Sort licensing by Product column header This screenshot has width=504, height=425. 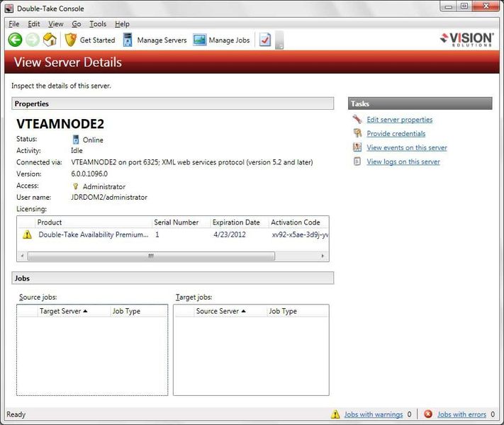[x=93, y=222]
